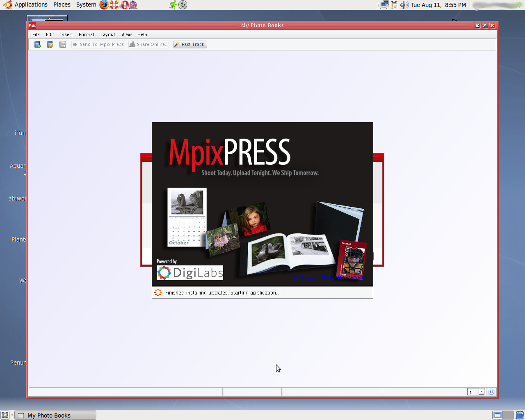The width and height of the screenshot is (525, 420).
Task: Open the Help menu
Action: [142, 34]
